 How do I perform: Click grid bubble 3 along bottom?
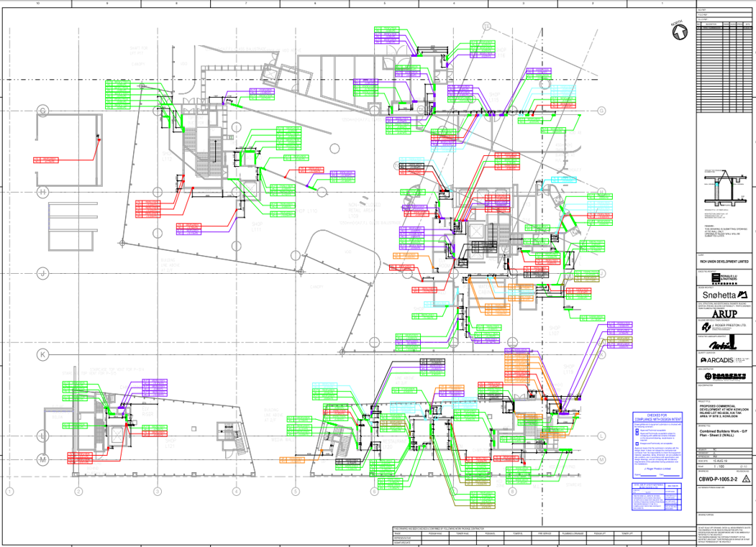(158, 492)
